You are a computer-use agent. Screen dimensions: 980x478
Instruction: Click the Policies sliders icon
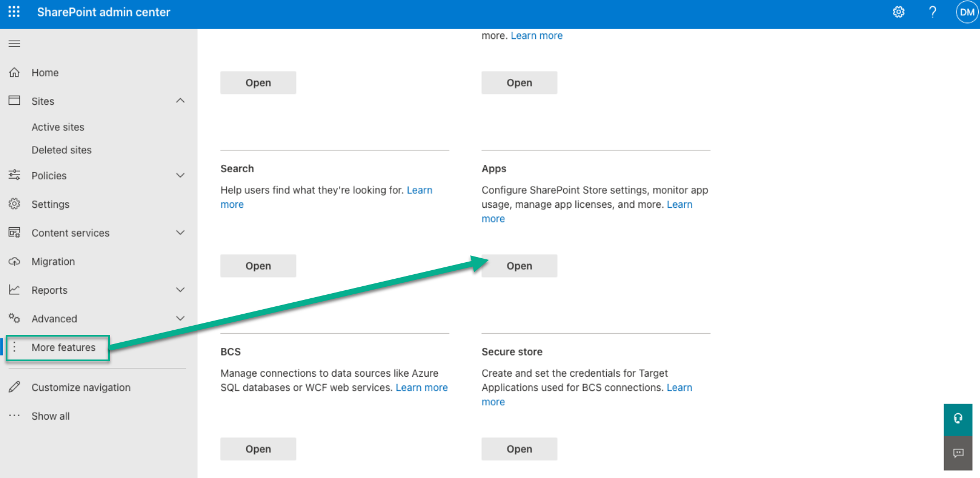(14, 175)
